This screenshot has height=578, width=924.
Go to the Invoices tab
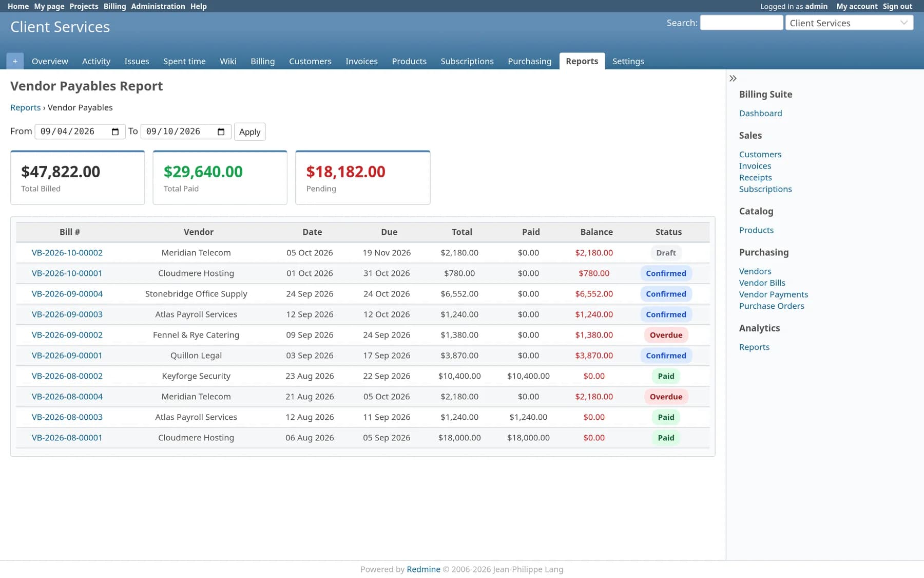(x=361, y=61)
